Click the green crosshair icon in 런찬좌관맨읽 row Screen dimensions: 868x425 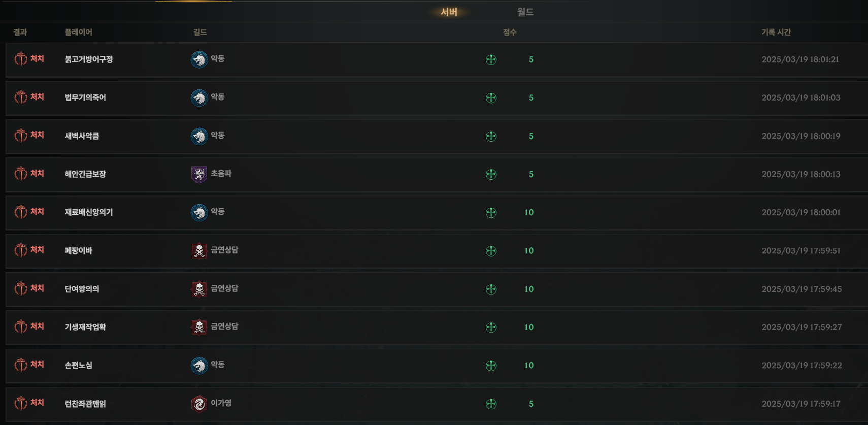[x=491, y=404]
